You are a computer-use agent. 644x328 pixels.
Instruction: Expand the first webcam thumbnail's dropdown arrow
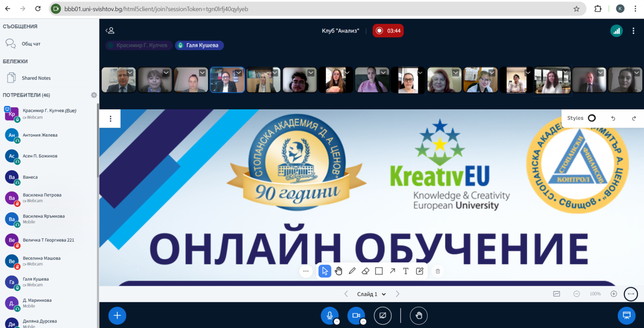pos(130,73)
